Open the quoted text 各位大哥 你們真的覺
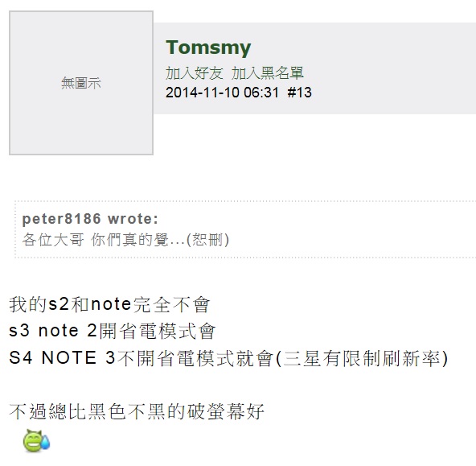Screen dimensions: 476x466 95,240
